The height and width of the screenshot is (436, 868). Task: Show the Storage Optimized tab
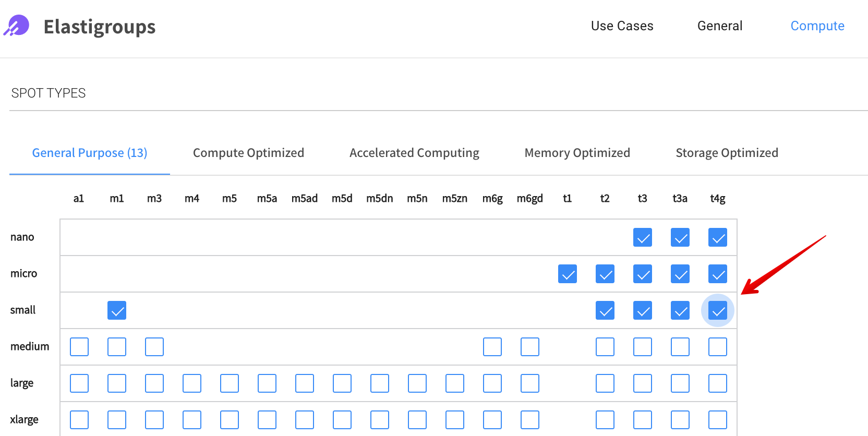(x=727, y=153)
